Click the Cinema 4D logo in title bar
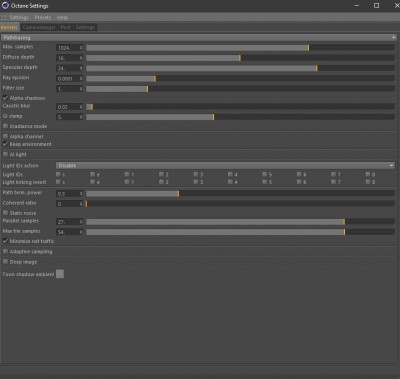Viewport: 400px width, 379px height. pos(5,6)
